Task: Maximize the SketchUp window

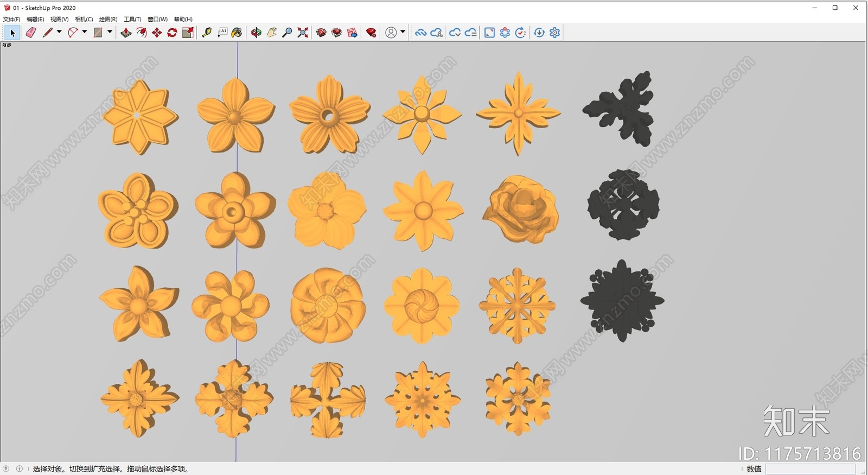Action: coord(835,8)
